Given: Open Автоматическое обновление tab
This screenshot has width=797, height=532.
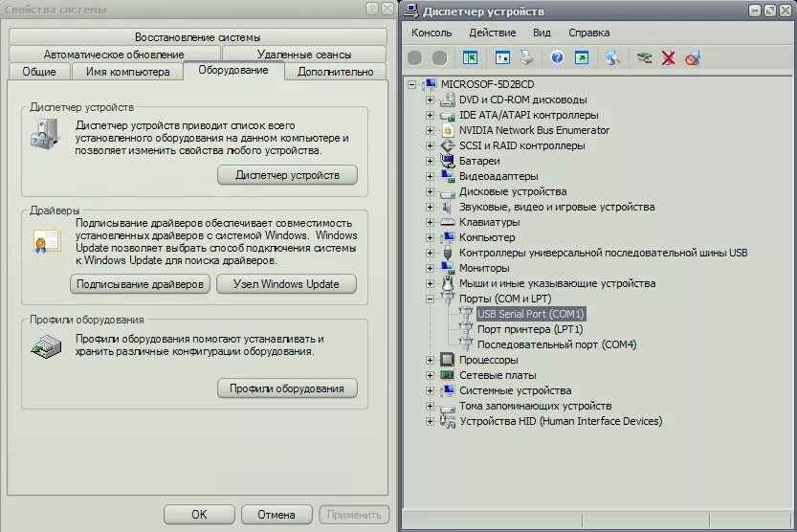Looking at the screenshot, I should (x=115, y=55).
